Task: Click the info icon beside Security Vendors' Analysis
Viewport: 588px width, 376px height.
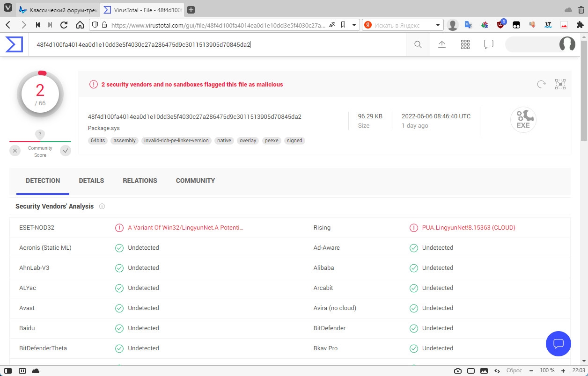Action: coord(102,206)
